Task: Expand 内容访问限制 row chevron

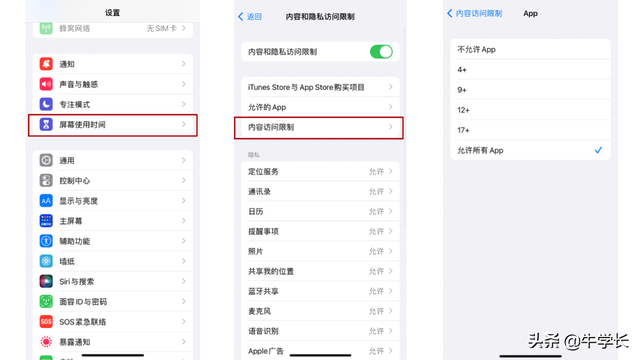Action: [x=391, y=127]
